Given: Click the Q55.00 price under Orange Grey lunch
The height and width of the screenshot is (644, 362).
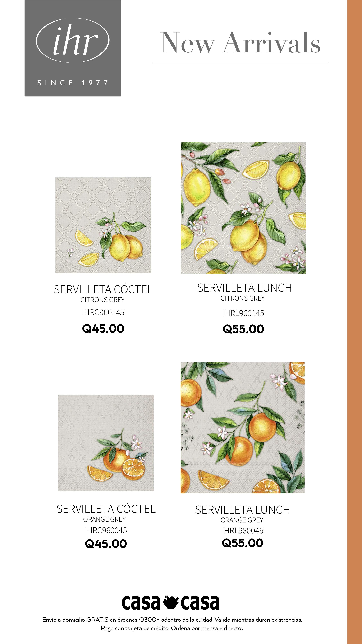Looking at the screenshot, I should pos(243,543).
